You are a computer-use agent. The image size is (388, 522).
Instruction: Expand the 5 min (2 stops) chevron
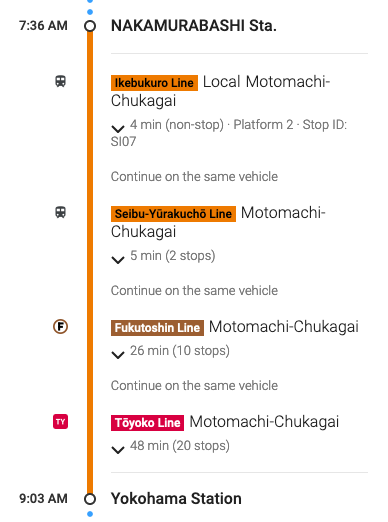118,260
